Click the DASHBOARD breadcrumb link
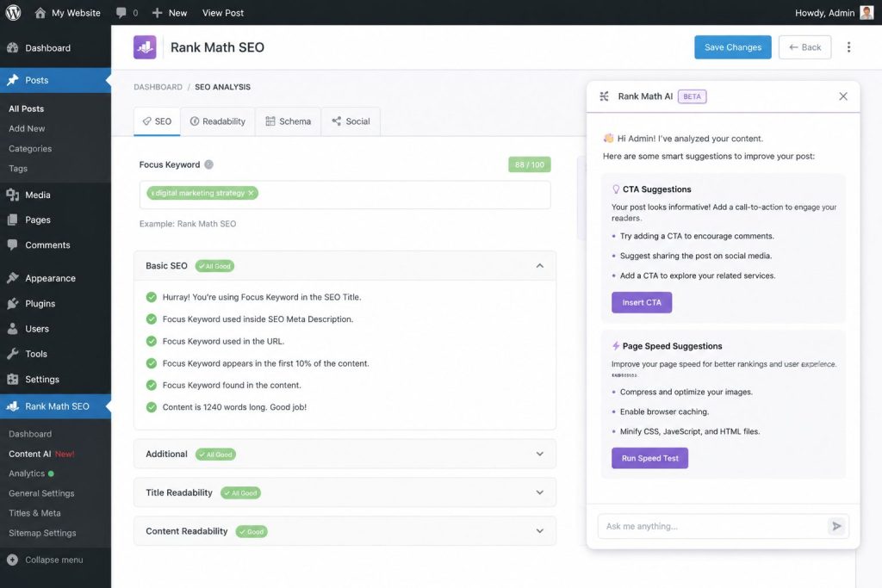The image size is (882, 588). (158, 87)
